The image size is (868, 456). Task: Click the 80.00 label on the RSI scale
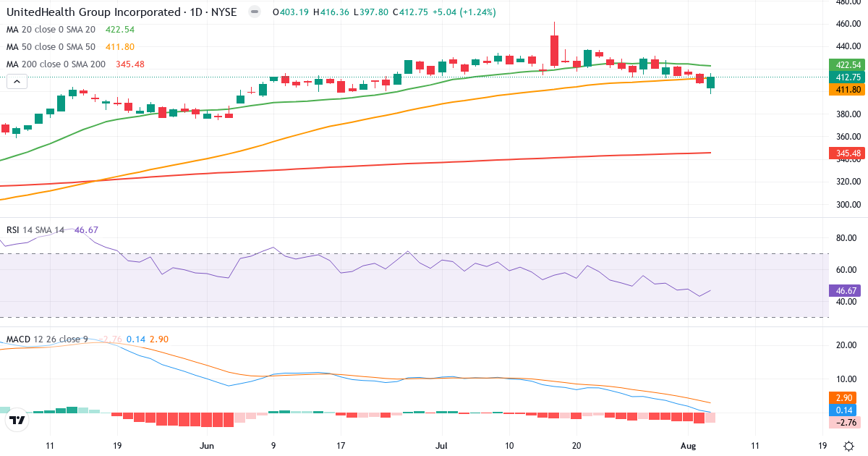point(846,237)
